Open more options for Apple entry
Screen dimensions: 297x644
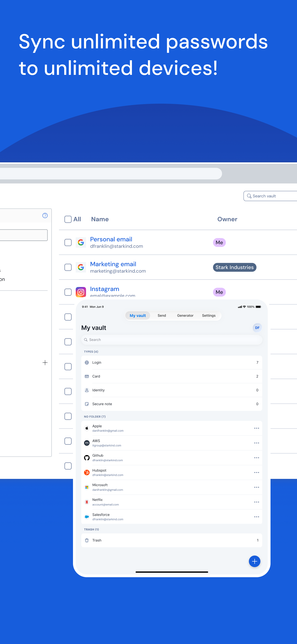[256, 428]
